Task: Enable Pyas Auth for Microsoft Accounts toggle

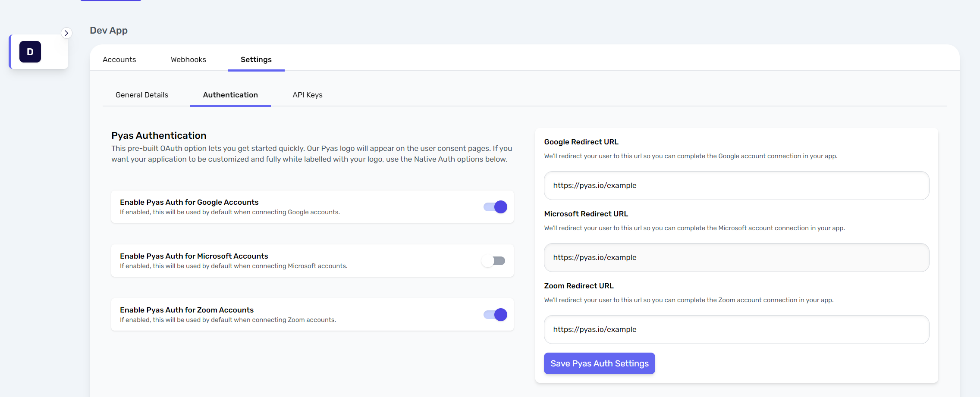Action: [494, 261]
